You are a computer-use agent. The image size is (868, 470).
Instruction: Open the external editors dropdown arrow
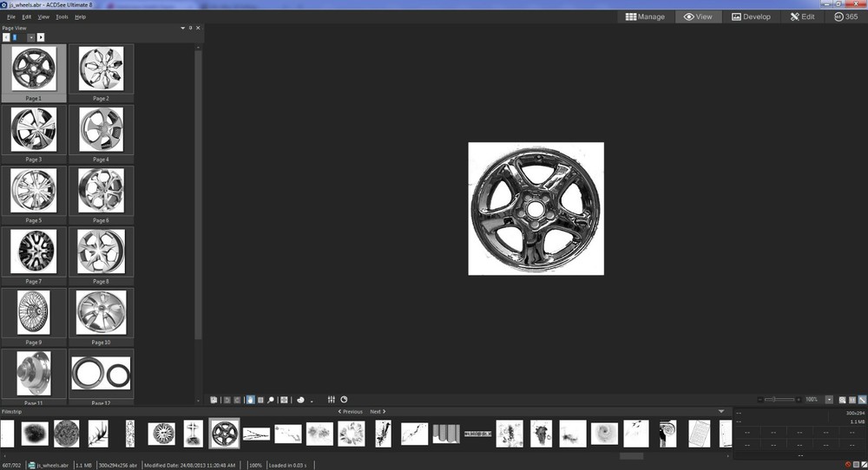[x=312, y=401]
